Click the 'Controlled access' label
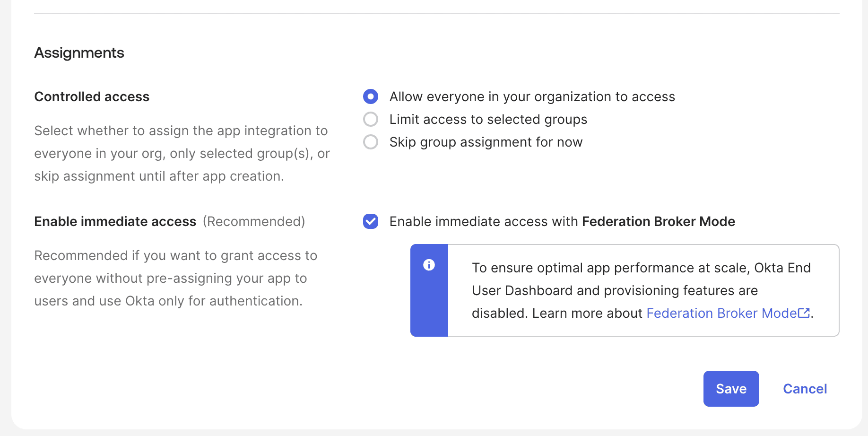Image resolution: width=868 pixels, height=436 pixels. coord(92,96)
